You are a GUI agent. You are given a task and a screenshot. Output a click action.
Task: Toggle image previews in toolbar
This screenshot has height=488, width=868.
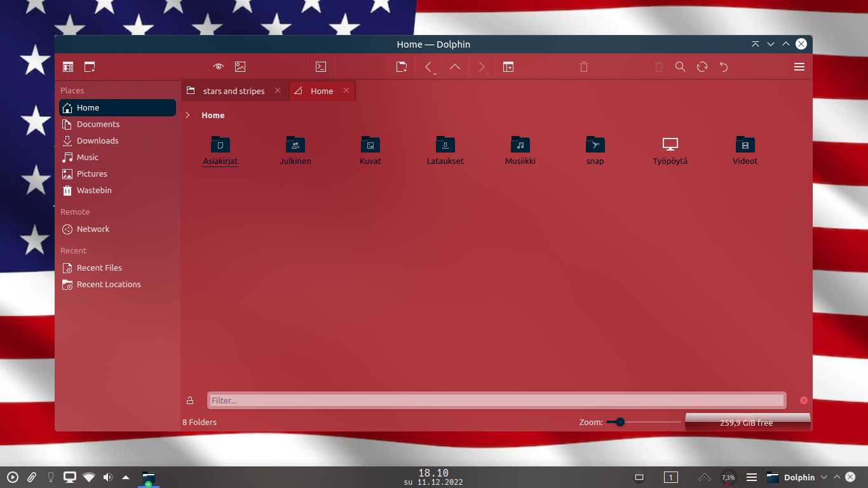point(240,67)
